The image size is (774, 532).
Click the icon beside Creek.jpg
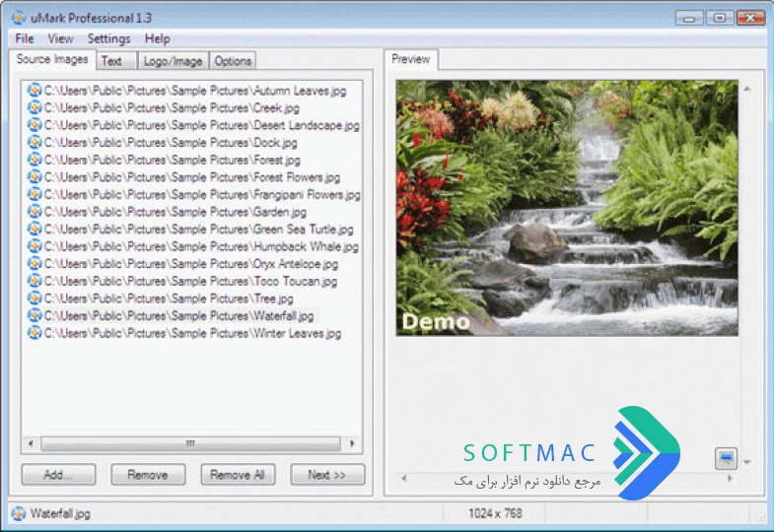click(35, 107)
